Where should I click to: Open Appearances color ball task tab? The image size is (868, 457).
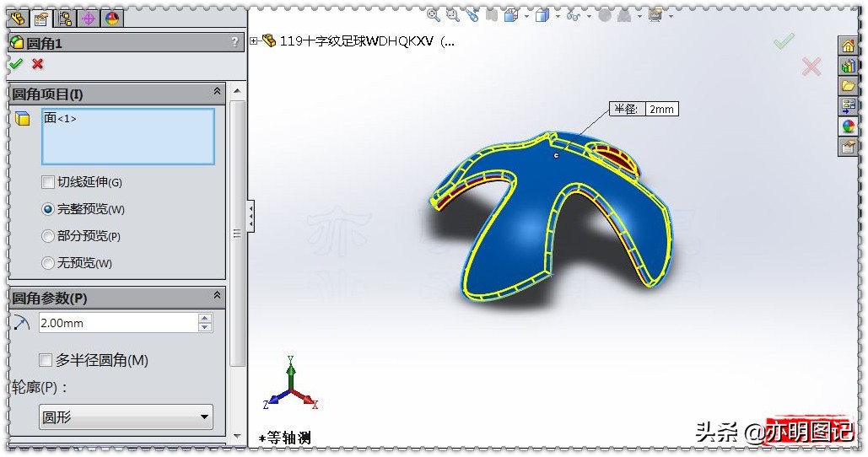(848, 126)
